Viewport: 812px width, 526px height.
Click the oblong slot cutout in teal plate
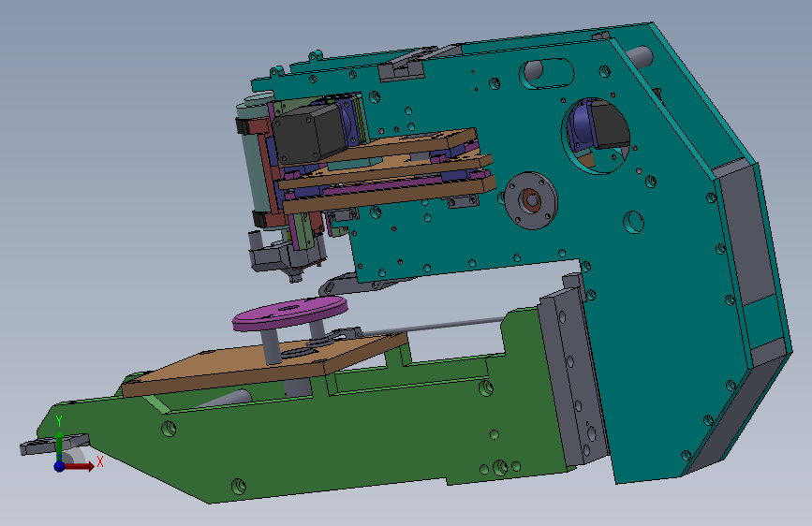pos(546,74)
